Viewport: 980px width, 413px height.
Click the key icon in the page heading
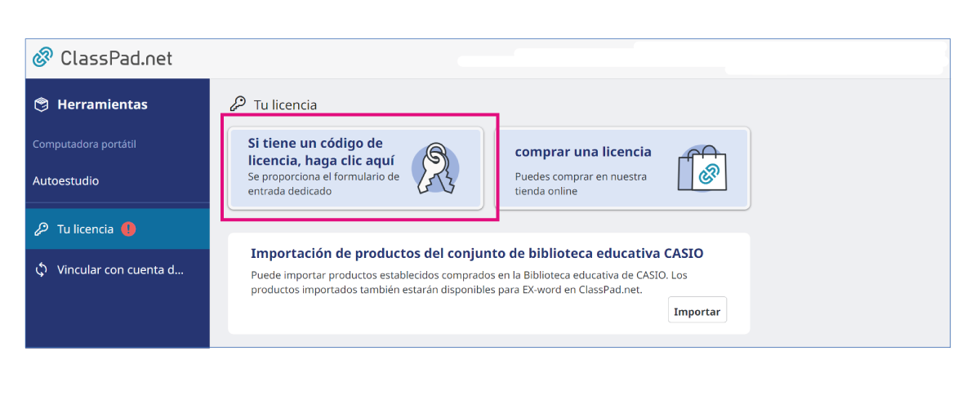238,104
